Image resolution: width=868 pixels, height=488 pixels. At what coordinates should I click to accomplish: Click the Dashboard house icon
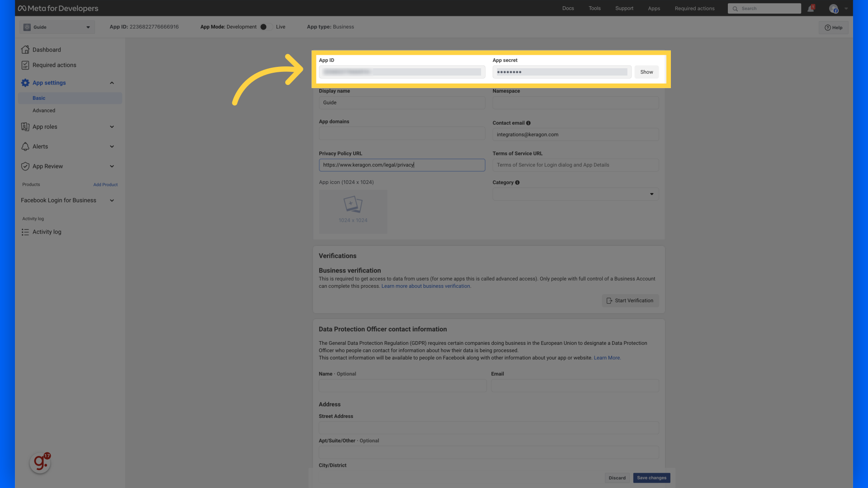pos(25,50)
